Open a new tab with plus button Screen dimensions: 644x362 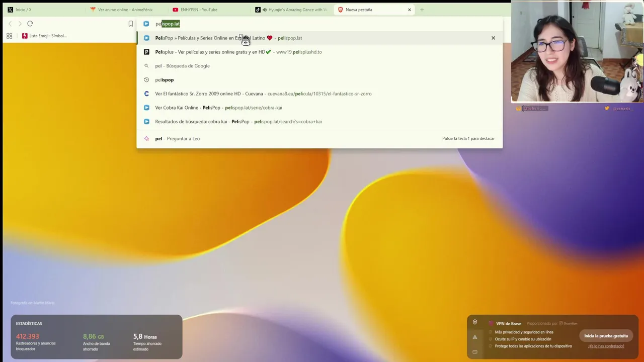422,10
